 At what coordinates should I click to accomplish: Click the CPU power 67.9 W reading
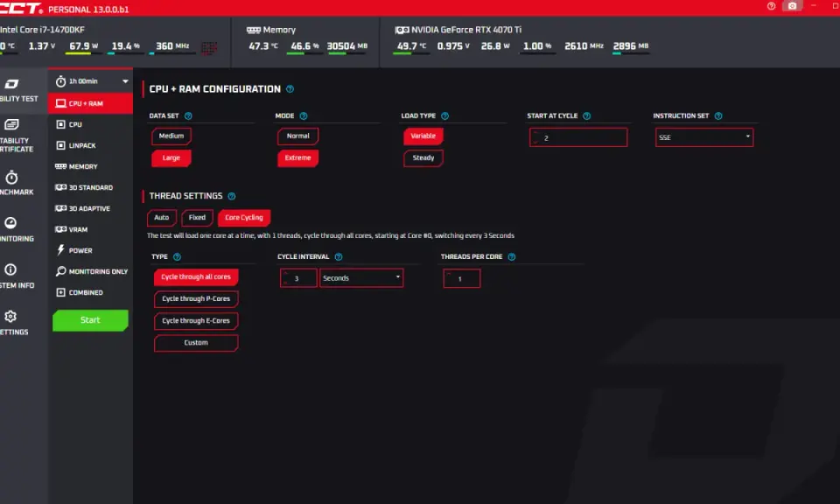pos(84,46)
